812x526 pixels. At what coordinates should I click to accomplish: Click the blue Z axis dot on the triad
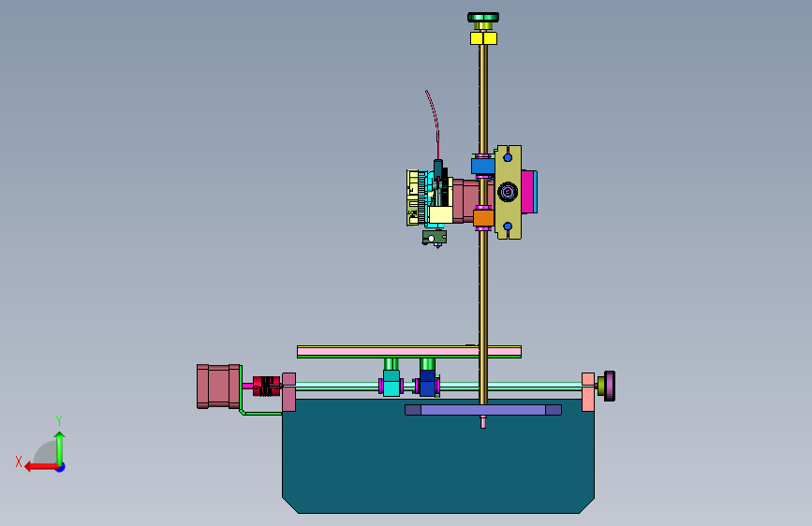click(x=61, y=467)
